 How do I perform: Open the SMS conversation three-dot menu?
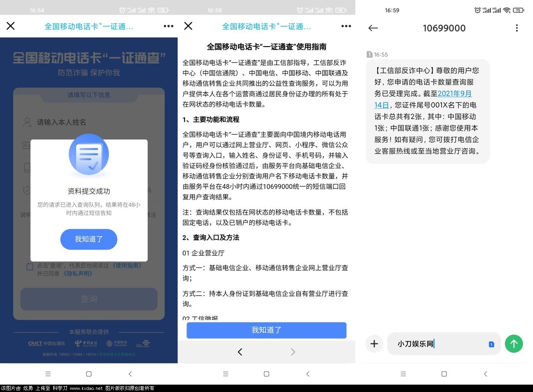[517, 28]
